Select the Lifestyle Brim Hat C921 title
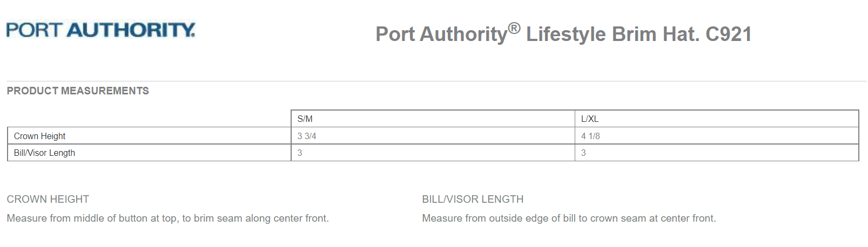This screenshot has height=247, width=868. (563, 33)
